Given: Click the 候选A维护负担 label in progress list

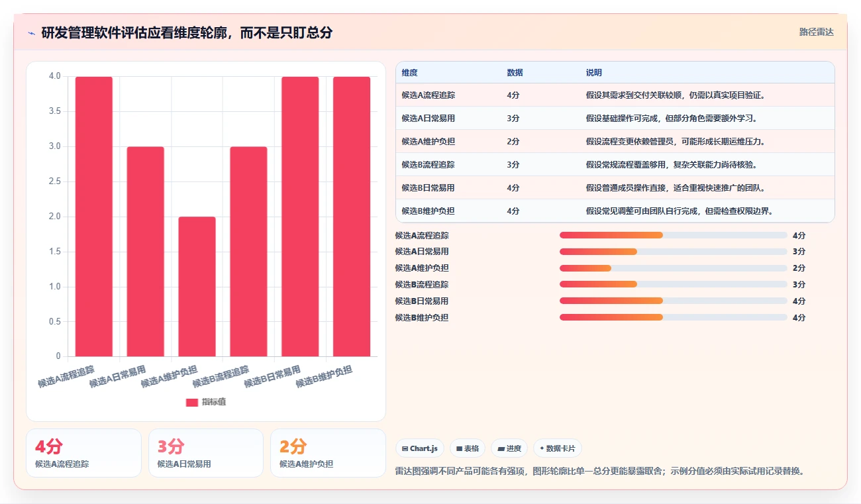Looking at the screenshot, I should click(x=422, y=268).
